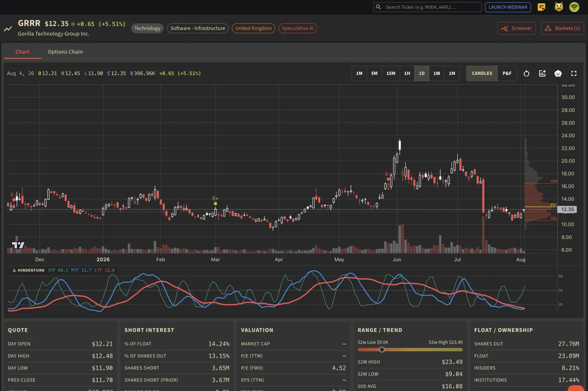
Task: Click % OF FLOAT value 14.24%
Action: point(219,344)
